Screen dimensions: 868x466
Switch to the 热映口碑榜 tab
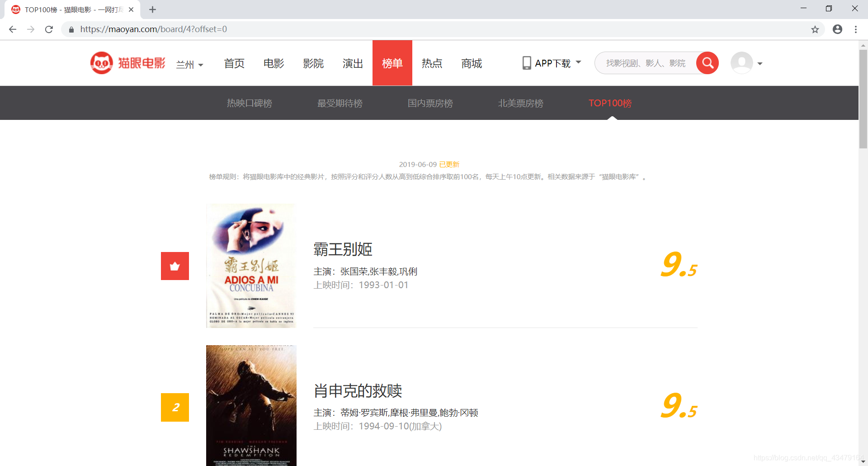(x=250, y=103)
